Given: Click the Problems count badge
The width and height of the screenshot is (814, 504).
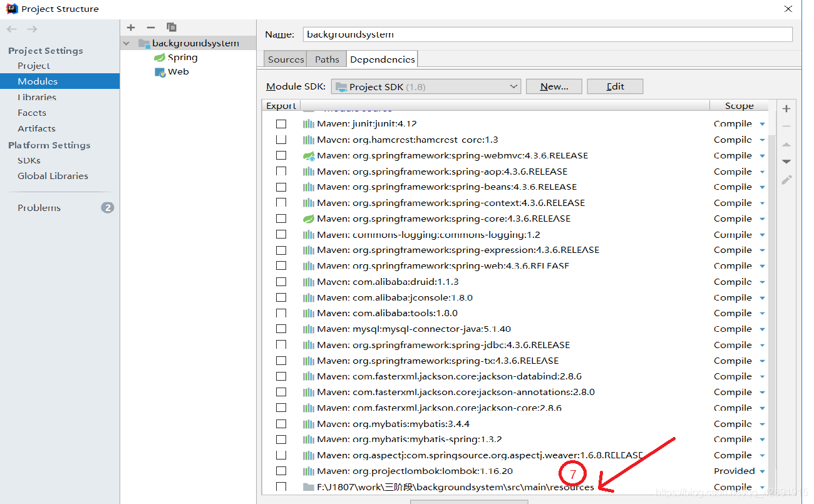Looking at the screenshot, I should (108, 208).
